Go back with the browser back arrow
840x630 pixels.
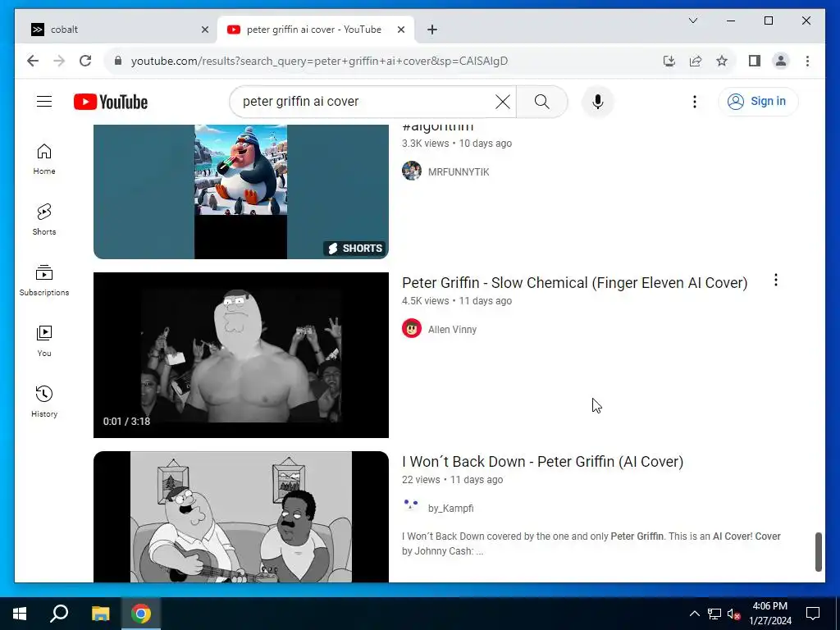(33, 61)
